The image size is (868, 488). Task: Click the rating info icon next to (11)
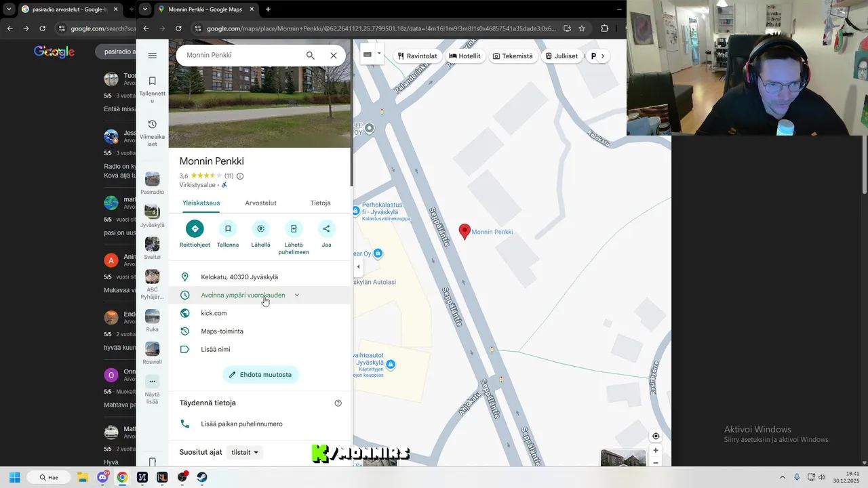click(240, 176)
